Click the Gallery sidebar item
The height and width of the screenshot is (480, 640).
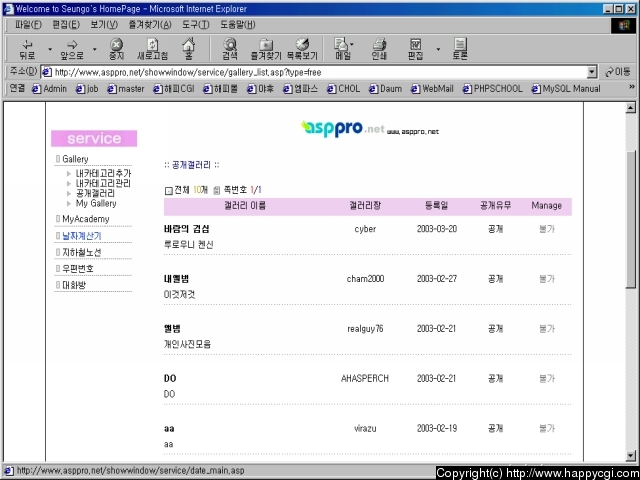pyautogui.click(x=75, y=159)
